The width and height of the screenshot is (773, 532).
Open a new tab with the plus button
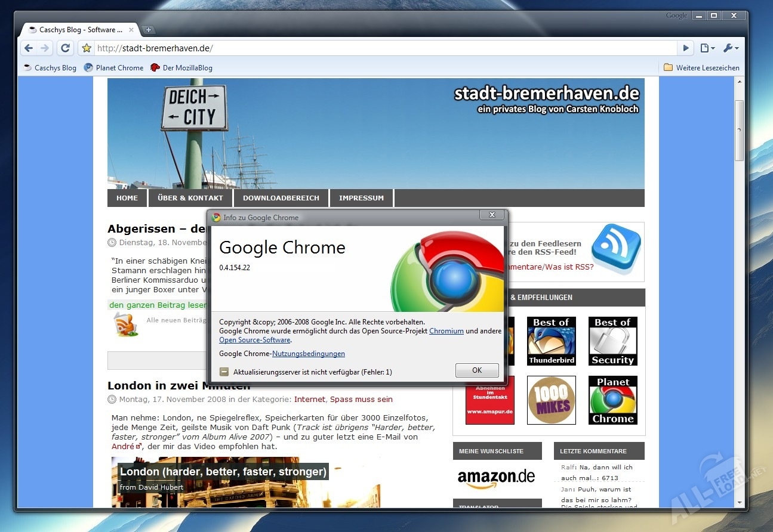[x=149, y=30]
